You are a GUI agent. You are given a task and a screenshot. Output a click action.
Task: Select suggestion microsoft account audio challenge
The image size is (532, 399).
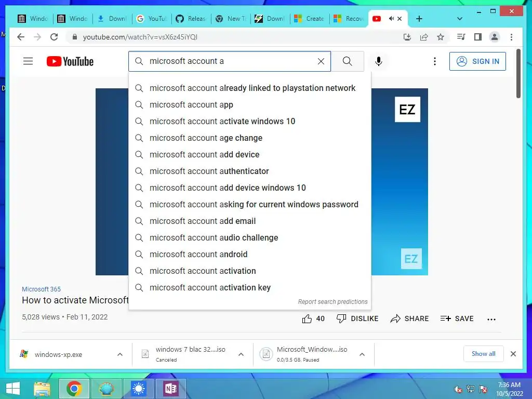click(x=250, y=238)
